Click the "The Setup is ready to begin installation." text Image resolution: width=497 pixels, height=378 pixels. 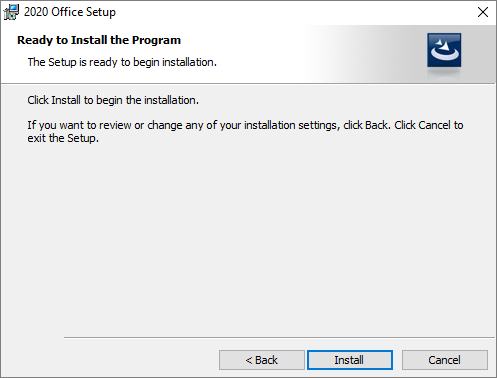[122, 62]
